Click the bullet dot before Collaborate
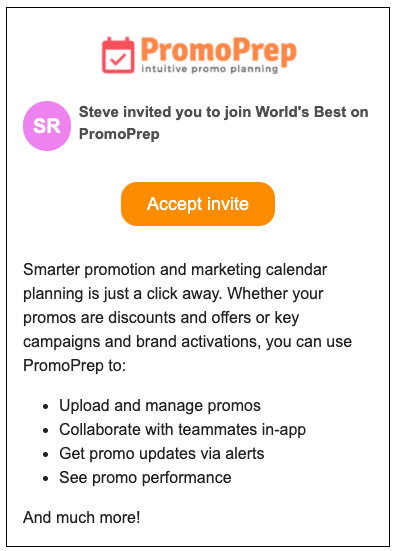394x551 pixels. click(45, 431)
